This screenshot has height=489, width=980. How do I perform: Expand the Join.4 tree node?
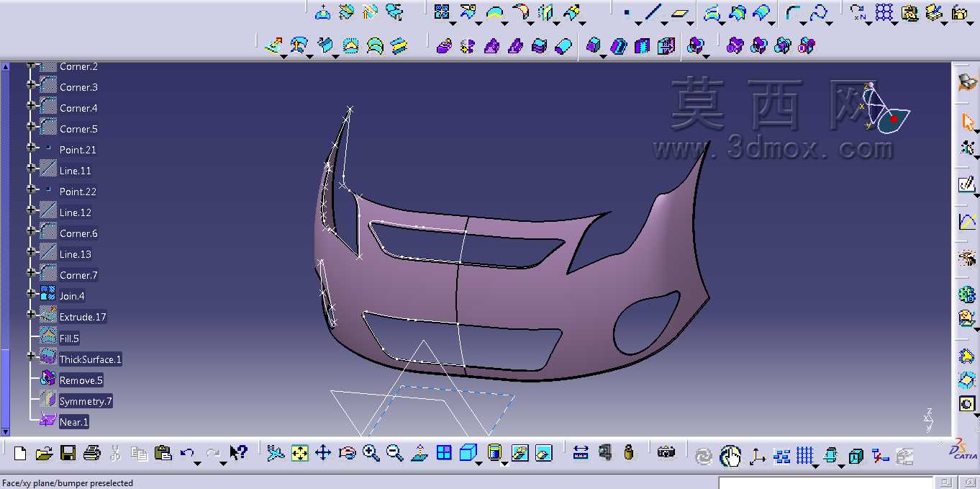31,293
